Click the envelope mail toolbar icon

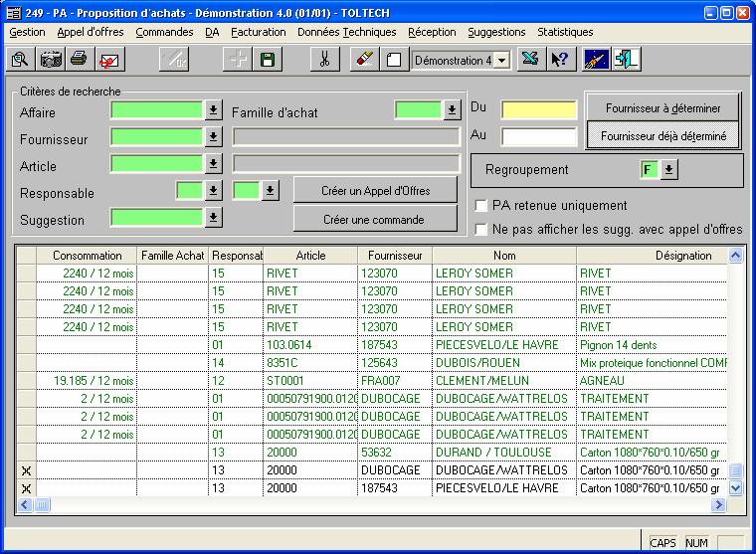pyautogui.click(x=110, y=60)
